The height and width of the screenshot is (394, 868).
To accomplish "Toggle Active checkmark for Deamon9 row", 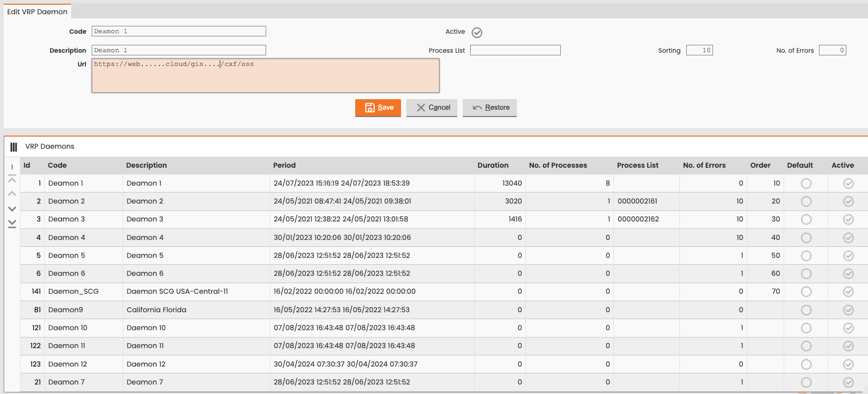I will click(849, 310).
